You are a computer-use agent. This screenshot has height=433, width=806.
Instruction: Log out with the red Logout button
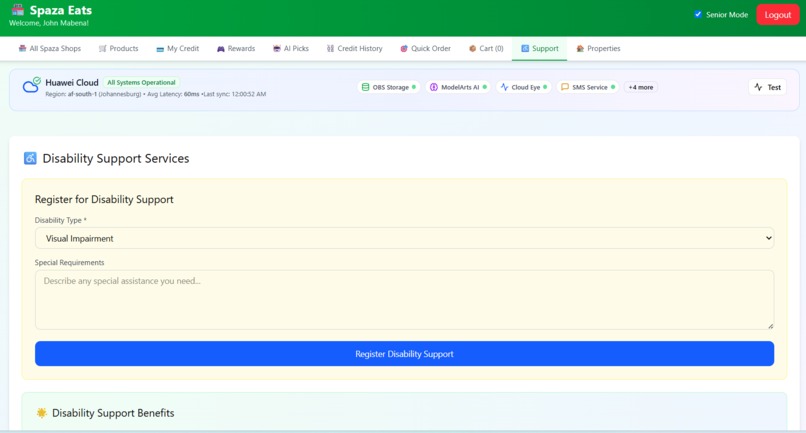(x=777, y=15)
